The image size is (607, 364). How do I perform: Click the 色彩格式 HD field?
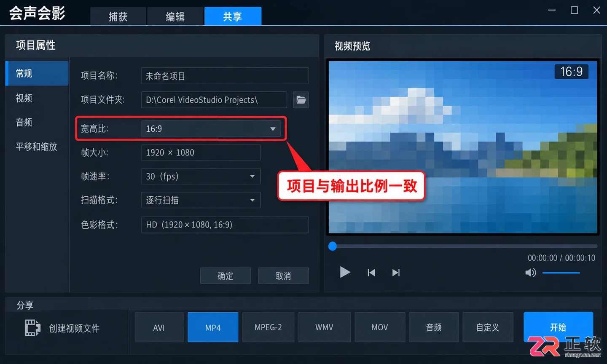[x=225, y=225]
